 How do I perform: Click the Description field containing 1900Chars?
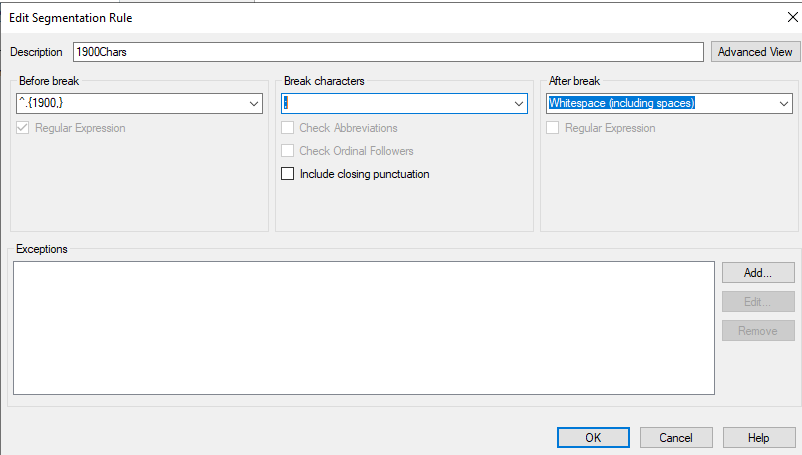point(388,52)
